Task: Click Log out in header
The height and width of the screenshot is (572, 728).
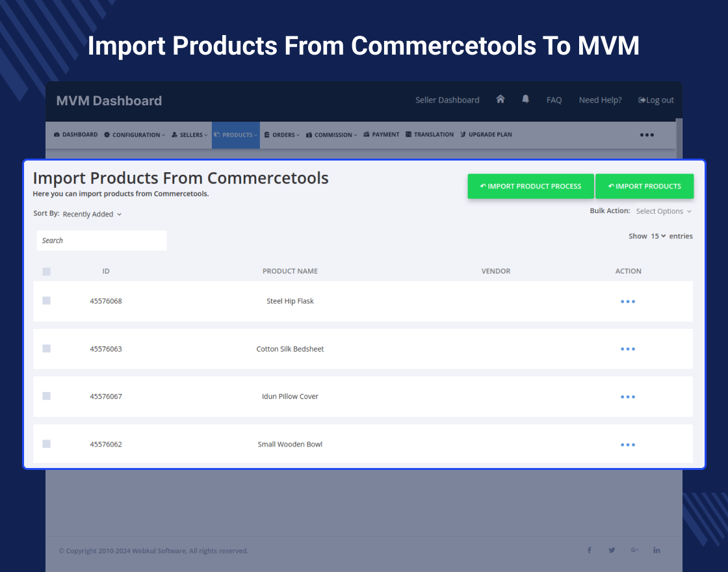Action: (656, 100)
